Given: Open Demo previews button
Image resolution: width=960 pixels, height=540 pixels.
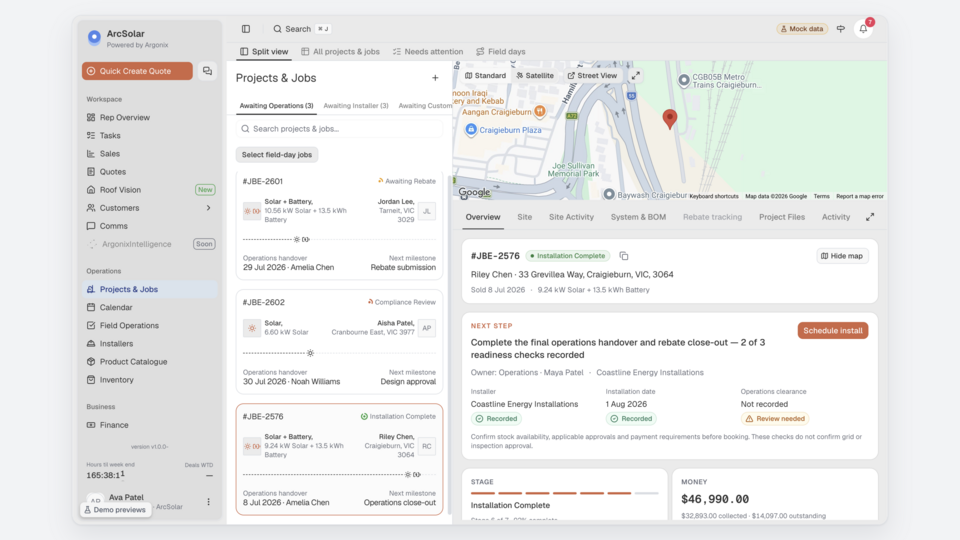Looking at the screenshot, I should [115, 509].
